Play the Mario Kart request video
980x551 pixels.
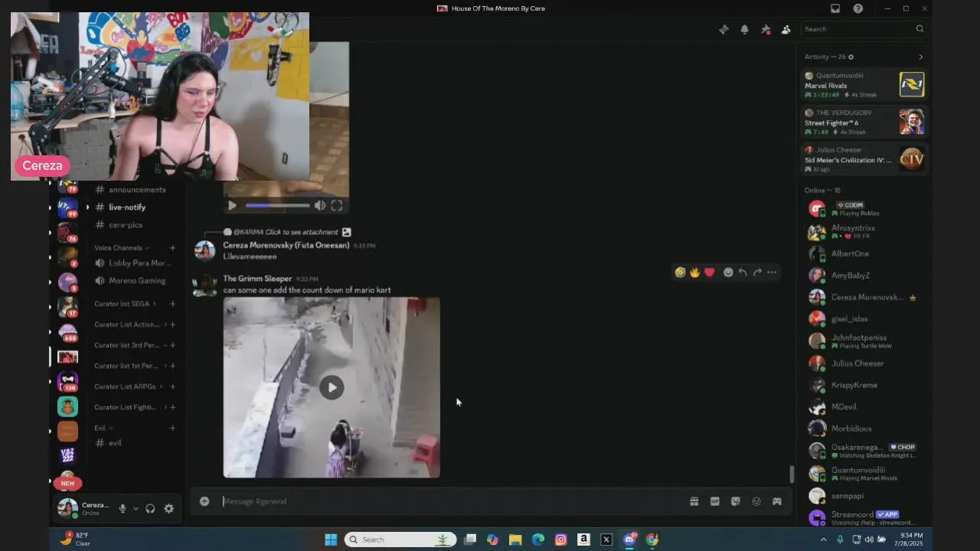tap(332, 387)
